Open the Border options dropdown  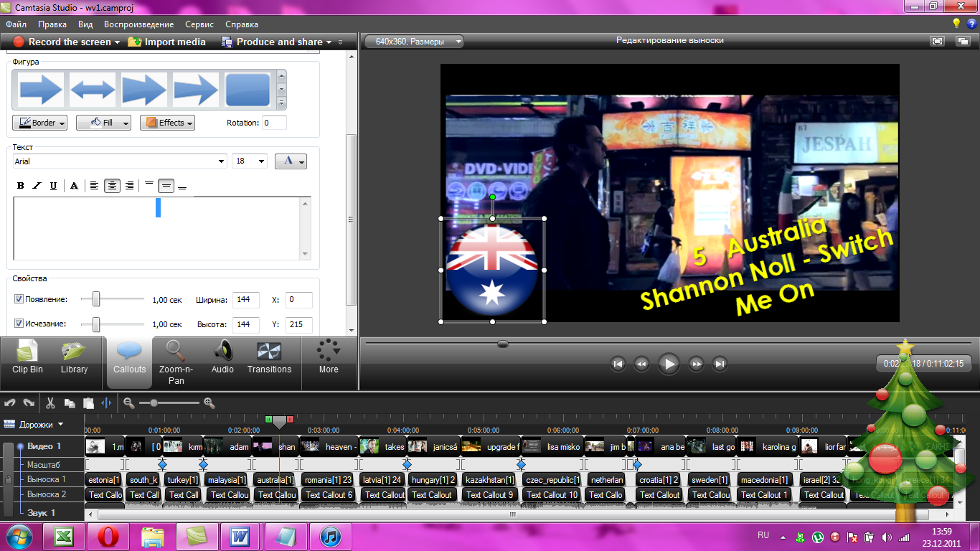pos(40,123)
